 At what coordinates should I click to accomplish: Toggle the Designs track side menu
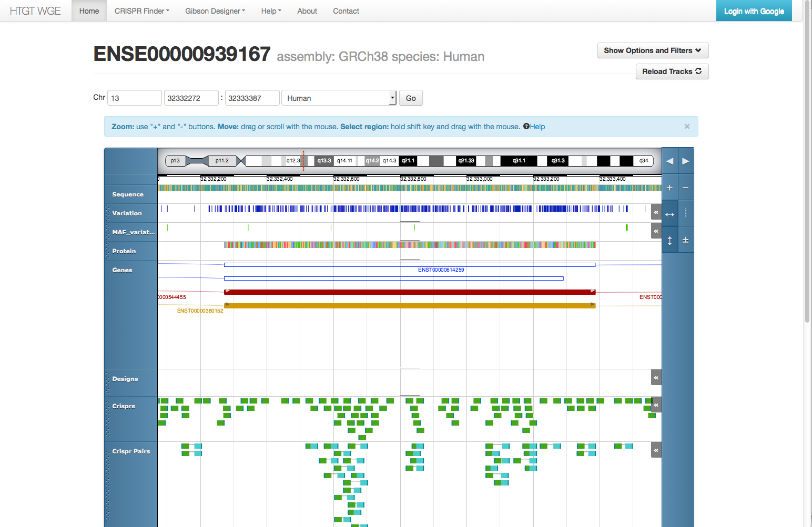[x=656, y=377]
